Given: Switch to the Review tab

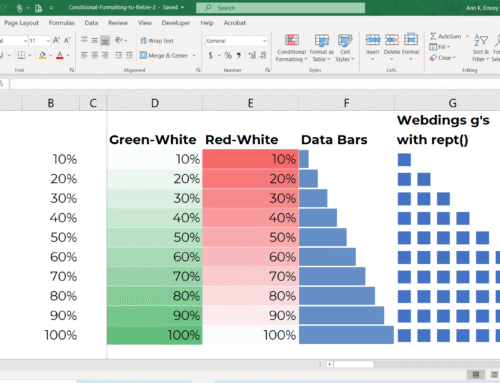Looking at the screenshot, I should coord(118,23).
